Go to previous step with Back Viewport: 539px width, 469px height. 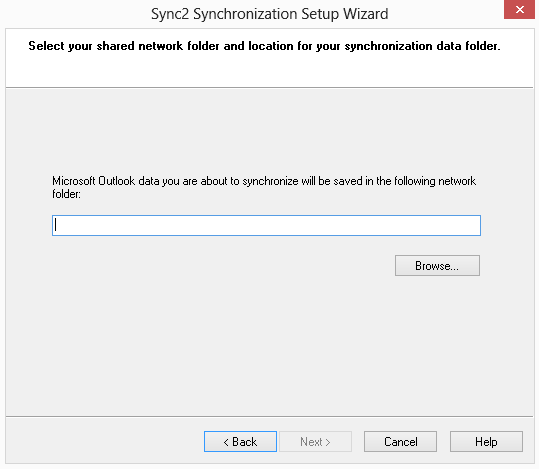[x=240, y=441]
